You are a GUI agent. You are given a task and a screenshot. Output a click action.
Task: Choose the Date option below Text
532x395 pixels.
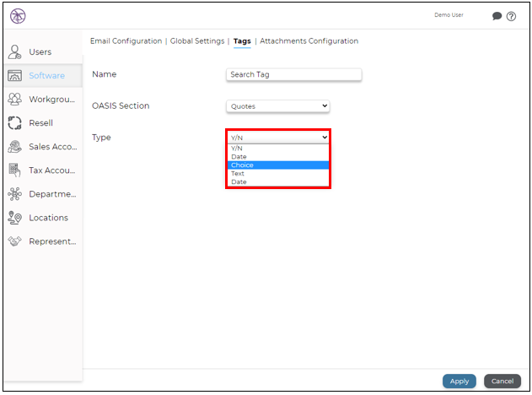[278, 181]
